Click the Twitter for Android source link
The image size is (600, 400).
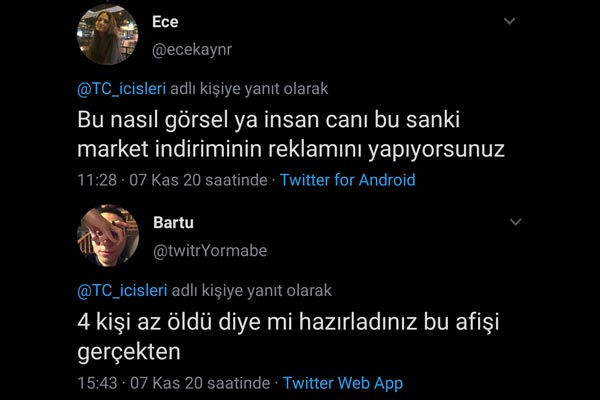(x=347, y=180)
